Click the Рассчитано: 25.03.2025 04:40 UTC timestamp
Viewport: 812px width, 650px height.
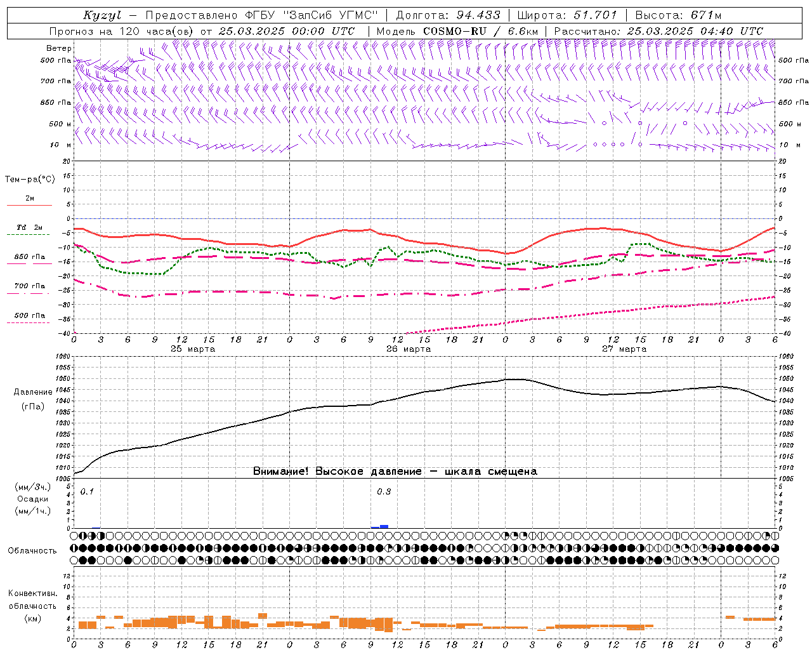658,31
